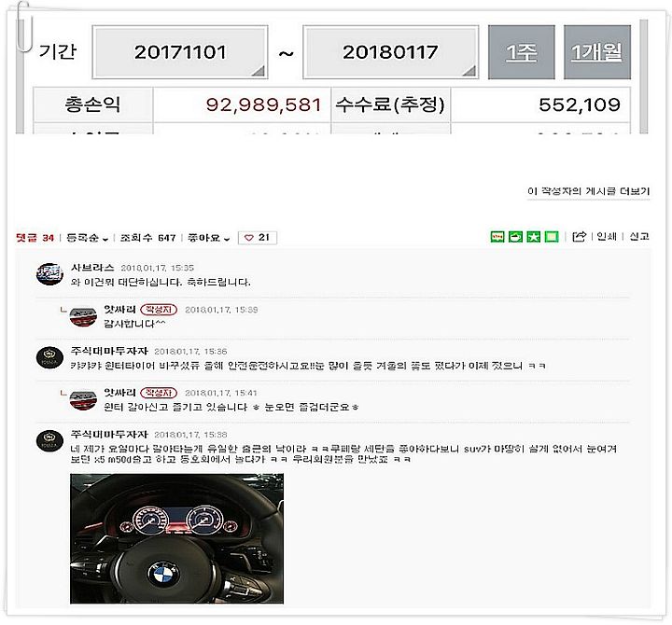Click the Naver cafe share icon
Viewport: 672px width, 625px height.
click(x=515, y=236)
